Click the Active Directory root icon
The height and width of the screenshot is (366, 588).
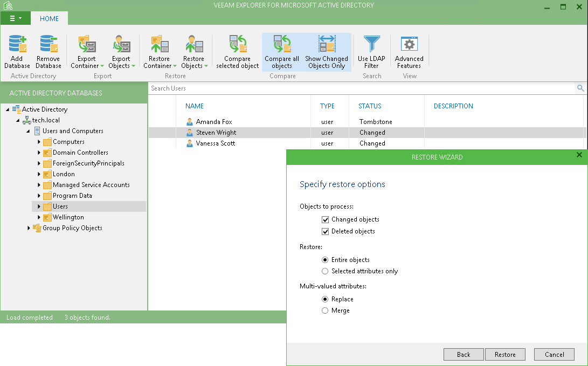[16, 109]
